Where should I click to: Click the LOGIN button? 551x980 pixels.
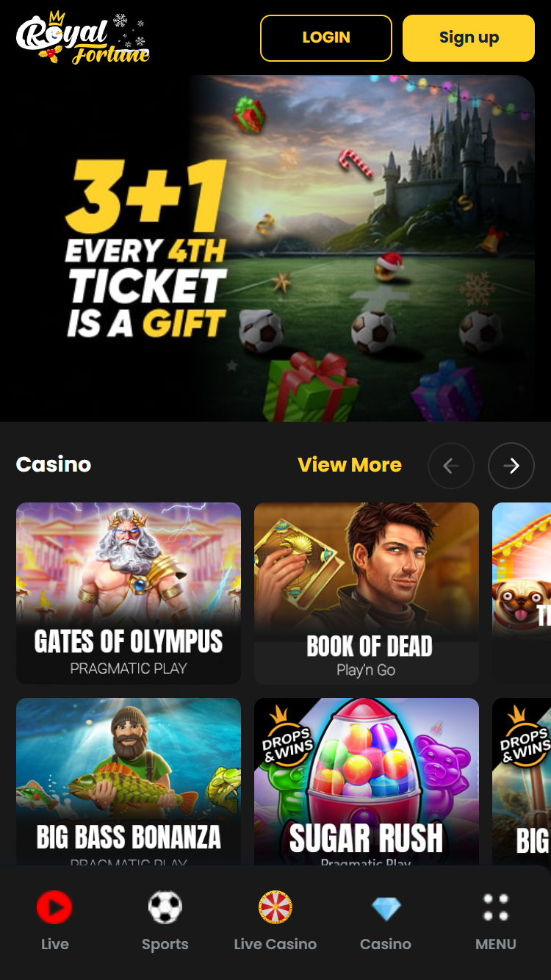[x=326, y=37]
